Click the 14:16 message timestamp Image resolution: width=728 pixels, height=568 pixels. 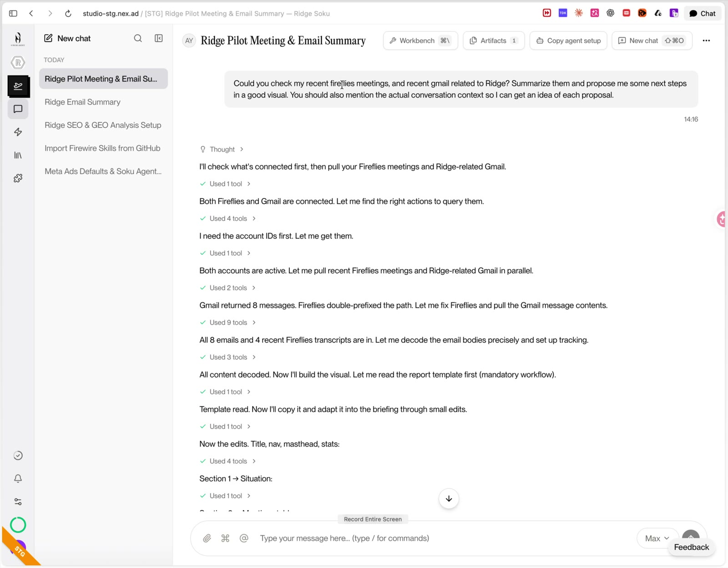pos(691,119)
